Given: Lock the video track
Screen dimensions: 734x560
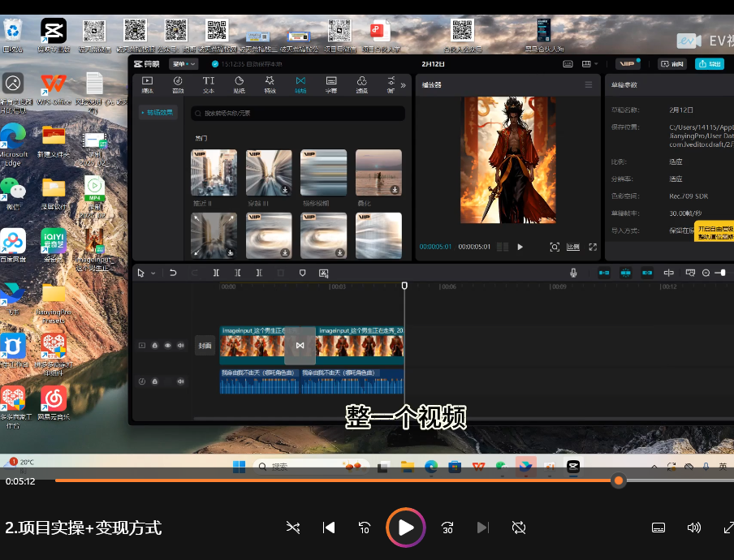Looking at the screenshot, I should [x=155, y=345].
